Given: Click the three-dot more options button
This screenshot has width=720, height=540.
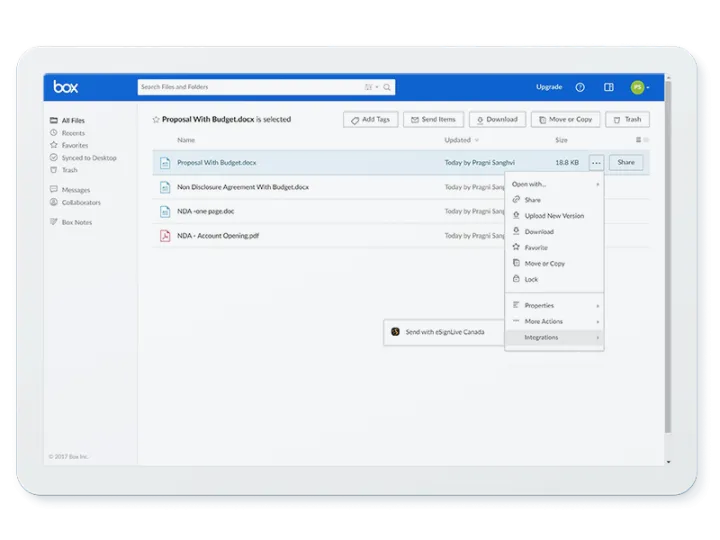Looking at the screenshot, I should [x=596, y=163].
